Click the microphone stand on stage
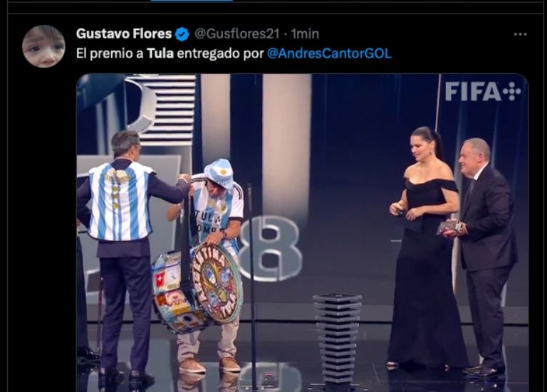547x392 pixels. tap(251, 286)
